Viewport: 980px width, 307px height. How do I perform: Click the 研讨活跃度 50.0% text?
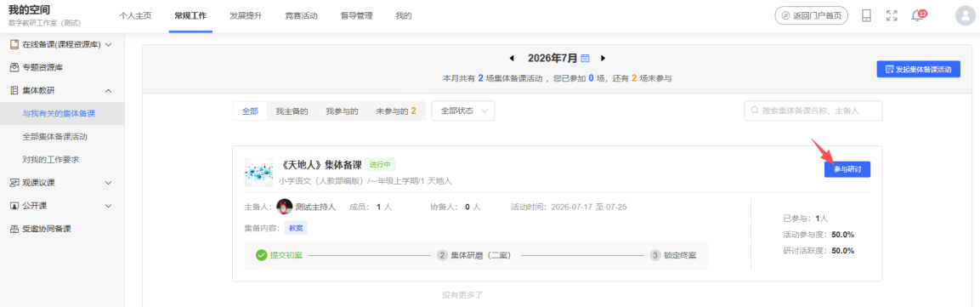pyautogui.click(x=819, y=251)
